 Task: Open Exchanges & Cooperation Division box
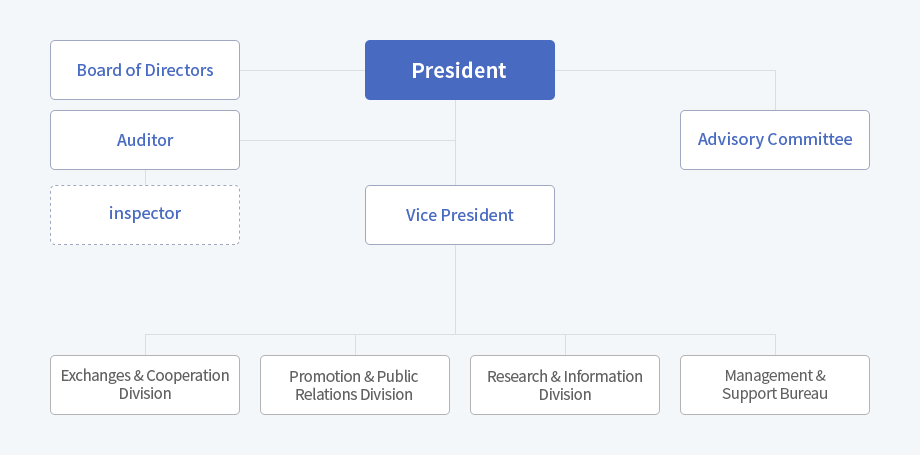tap(145, 385)
